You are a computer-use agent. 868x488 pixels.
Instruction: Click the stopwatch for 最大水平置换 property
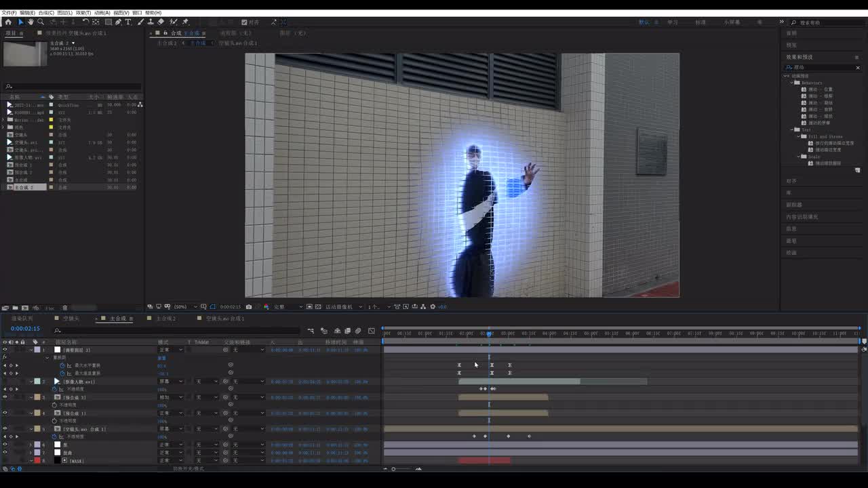pos(62,365)
